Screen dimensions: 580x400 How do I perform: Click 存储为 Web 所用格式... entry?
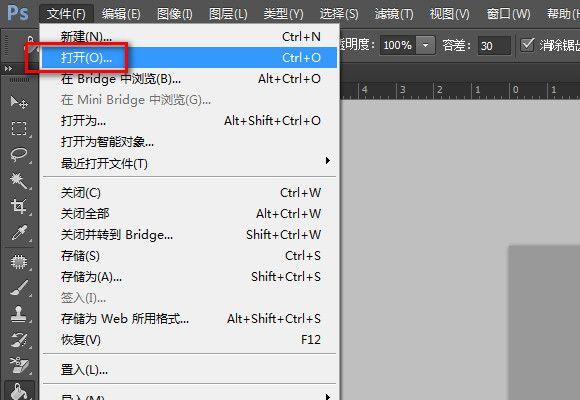tap(189, 319)
